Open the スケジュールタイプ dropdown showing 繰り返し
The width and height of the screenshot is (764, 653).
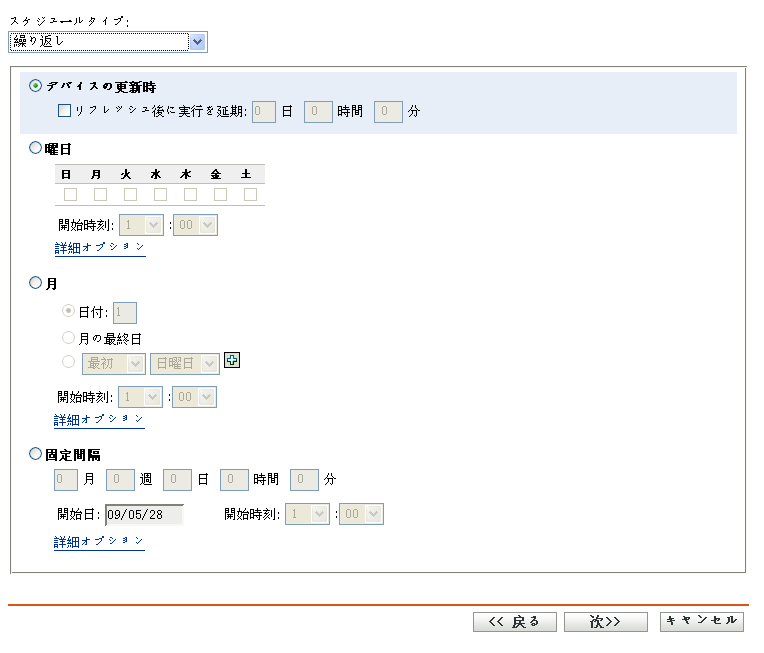point(108,42)
